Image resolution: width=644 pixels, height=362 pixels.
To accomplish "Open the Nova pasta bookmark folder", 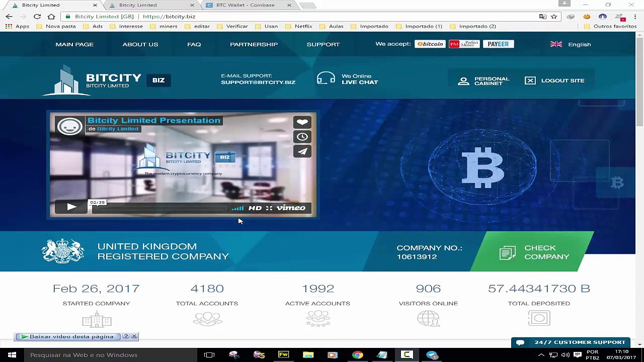I will (56, 26).
